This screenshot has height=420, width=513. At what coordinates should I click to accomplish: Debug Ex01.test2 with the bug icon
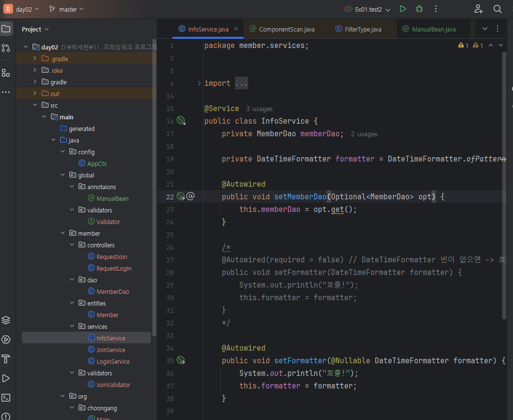(x=419, y=9)
